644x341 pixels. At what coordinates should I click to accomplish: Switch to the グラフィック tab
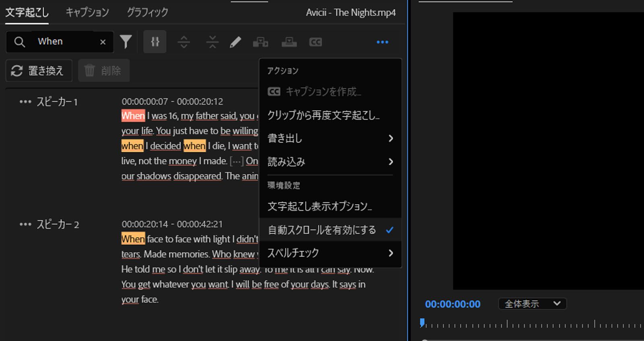(148, 12)
